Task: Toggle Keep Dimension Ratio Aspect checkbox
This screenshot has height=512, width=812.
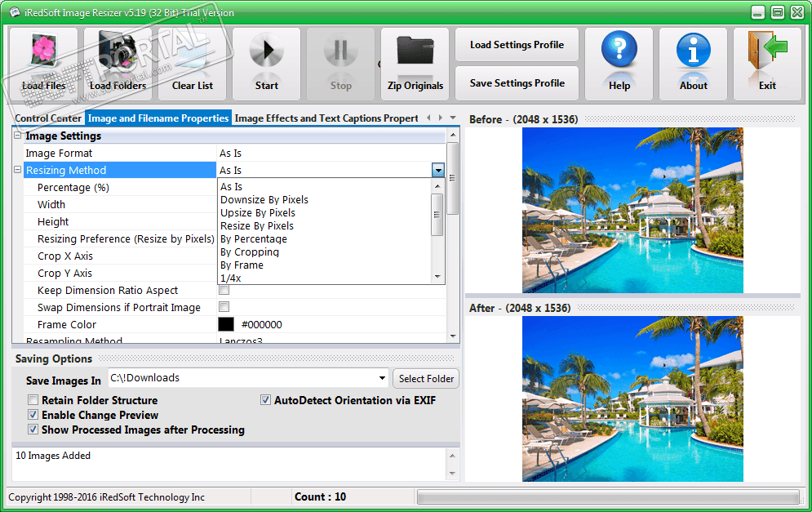Action: click(224, 290)
